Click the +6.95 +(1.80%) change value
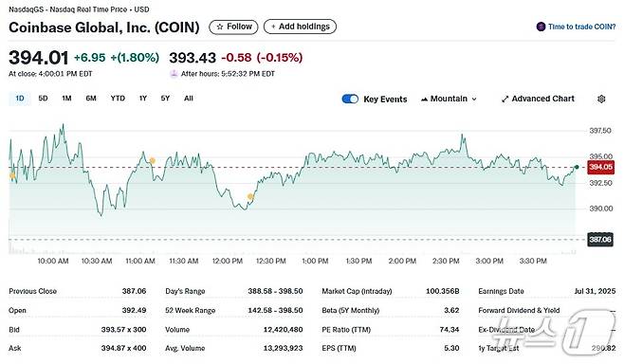The image size is (624, 364). click(117, 58)
